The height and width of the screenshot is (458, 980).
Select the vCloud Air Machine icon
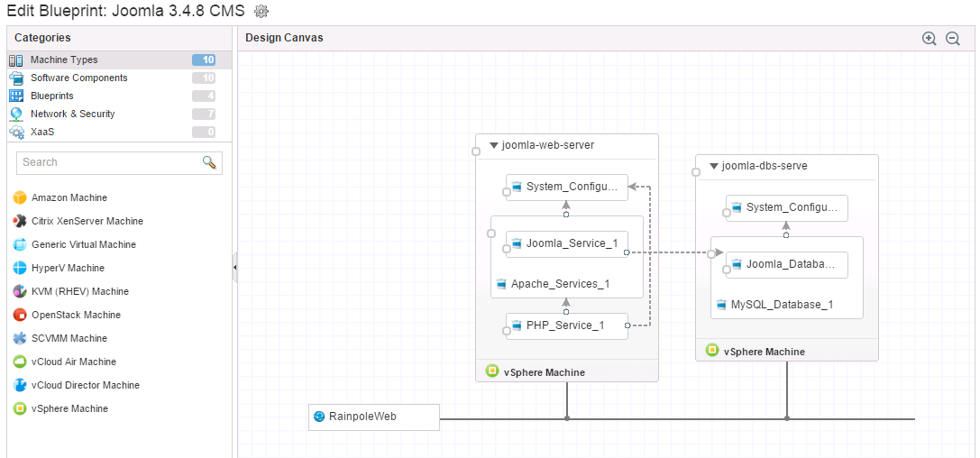(x=20, y=362)
